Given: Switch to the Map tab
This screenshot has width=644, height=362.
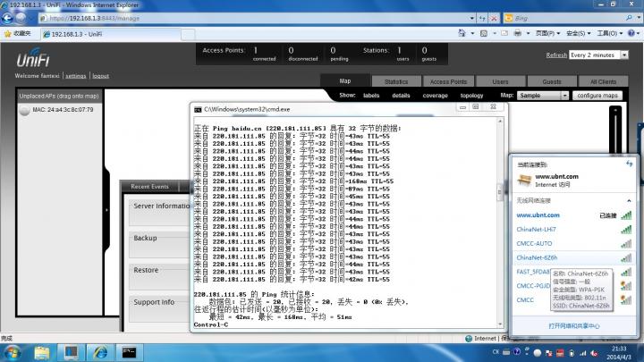Looking at the screenshot, I should tap(345, 80).
